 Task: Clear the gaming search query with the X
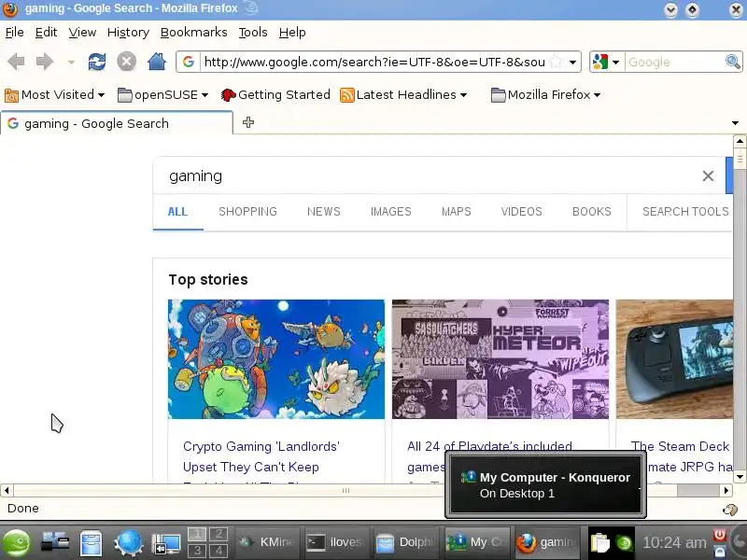tap(708, 175)
